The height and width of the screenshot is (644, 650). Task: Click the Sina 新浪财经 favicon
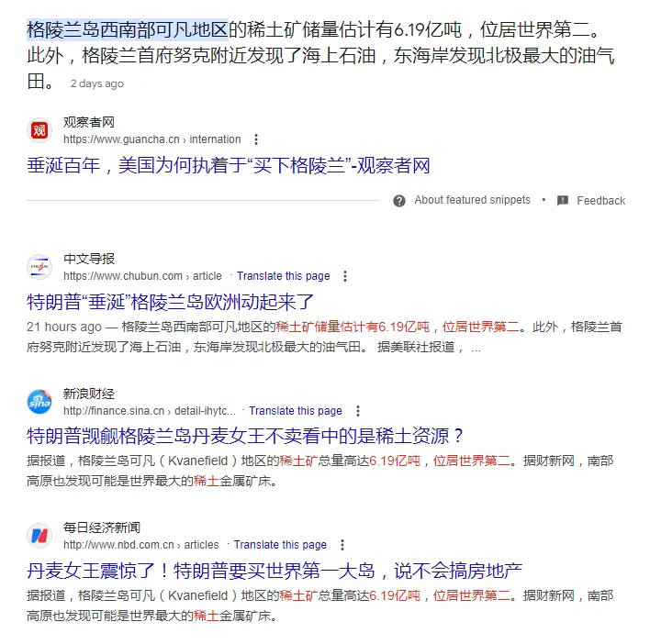click(39, 401)
